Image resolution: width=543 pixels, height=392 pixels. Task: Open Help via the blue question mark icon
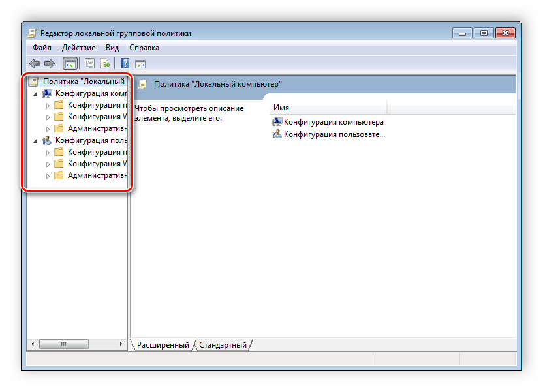pos(125,63)
